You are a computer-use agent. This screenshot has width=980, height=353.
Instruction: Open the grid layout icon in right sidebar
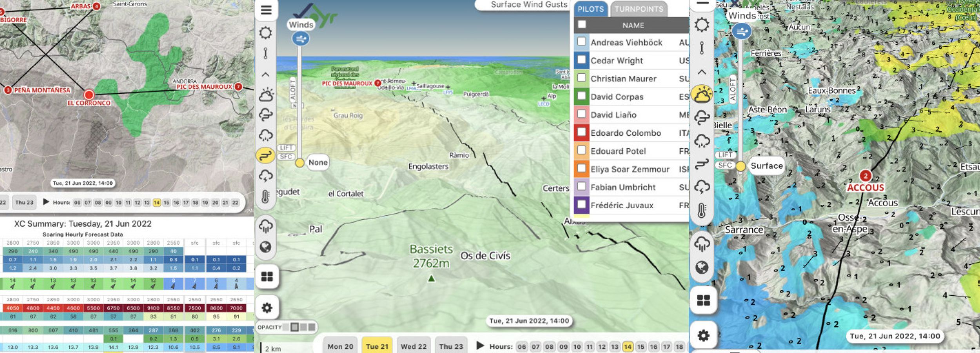(703, 301)
